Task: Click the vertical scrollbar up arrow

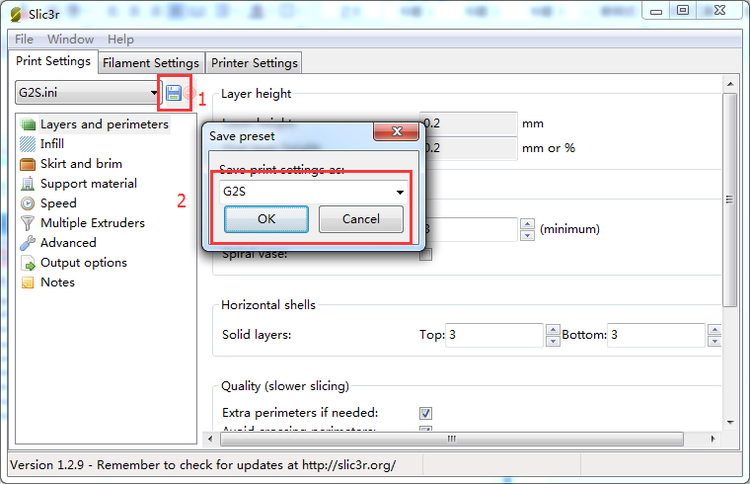Action: coord(730,84)
